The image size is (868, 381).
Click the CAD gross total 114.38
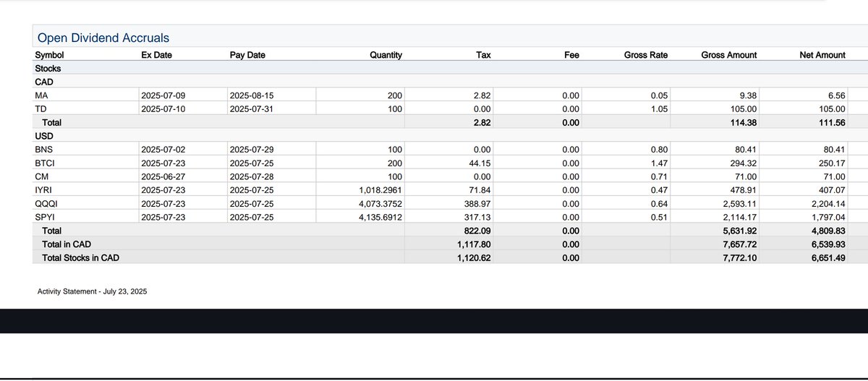[744, 123]
